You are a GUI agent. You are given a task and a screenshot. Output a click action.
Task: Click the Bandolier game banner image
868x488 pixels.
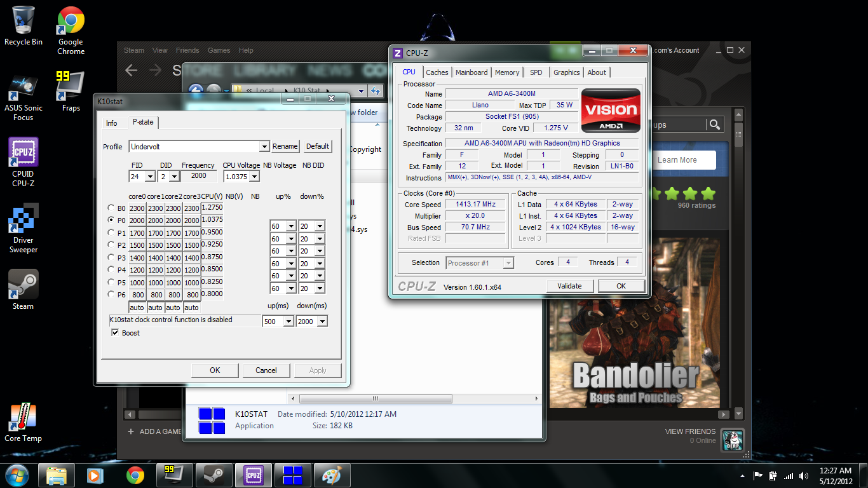(634, 323)
